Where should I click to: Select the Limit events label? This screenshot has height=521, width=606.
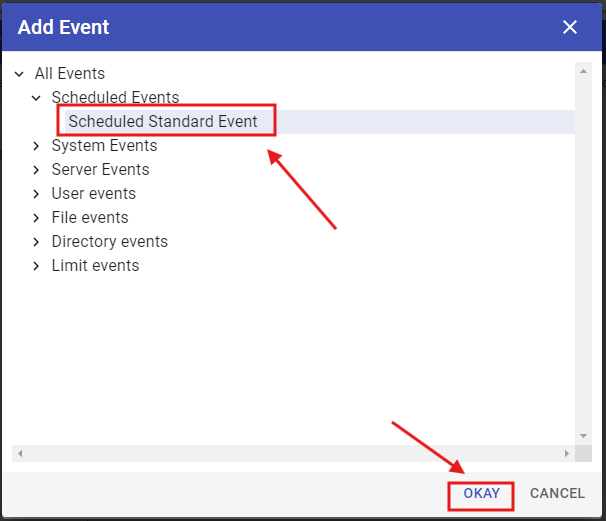click(x=95, y=266)
